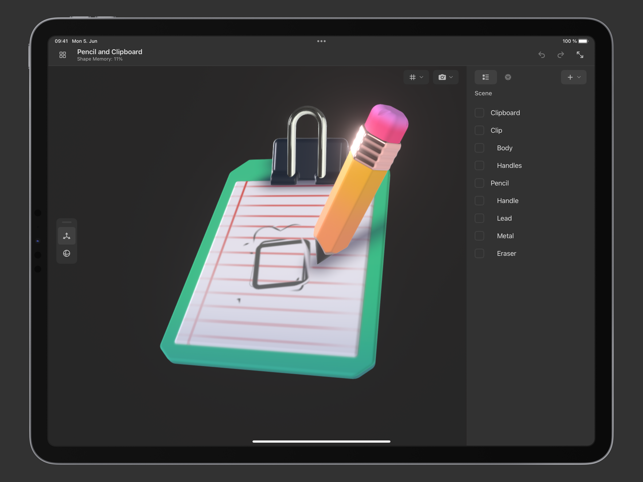Select the transform axes tool
This screenshot has width=643, height=482.
click(x=67, y=236)
